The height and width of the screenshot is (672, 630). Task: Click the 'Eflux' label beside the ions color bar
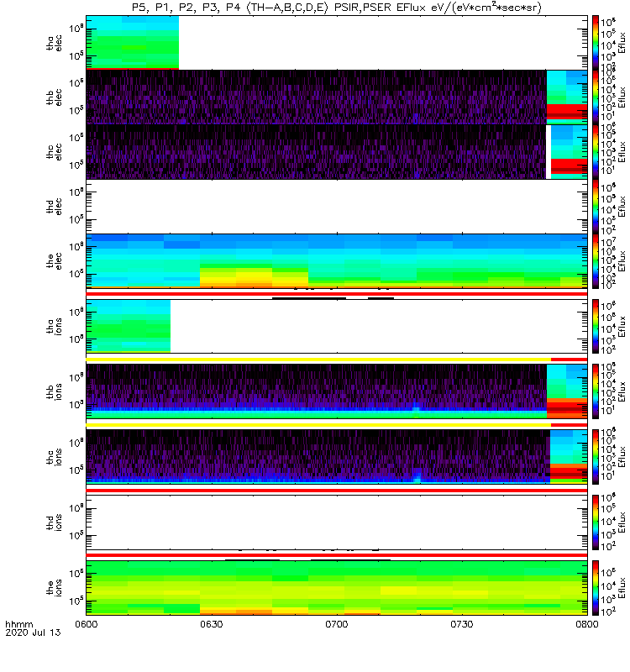pos(622,588)
